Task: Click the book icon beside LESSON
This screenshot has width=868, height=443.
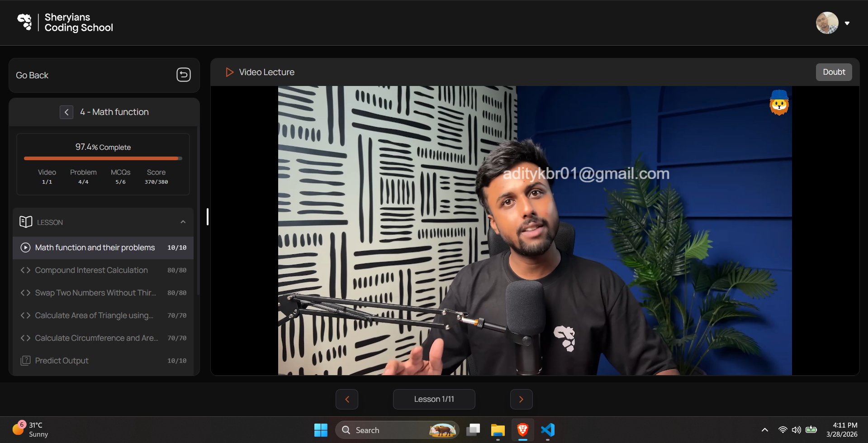Action: click(26, 222)
